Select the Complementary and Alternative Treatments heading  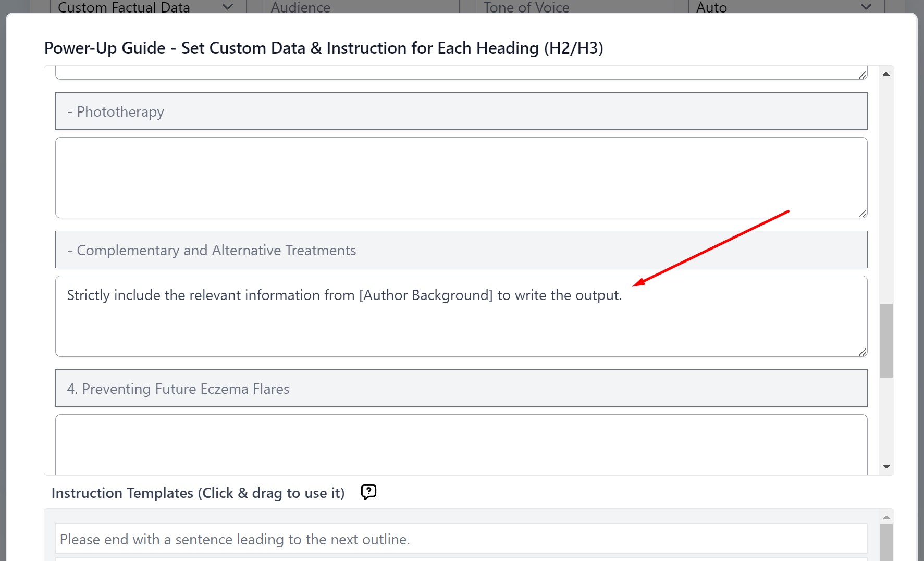(x=461, y=250)
